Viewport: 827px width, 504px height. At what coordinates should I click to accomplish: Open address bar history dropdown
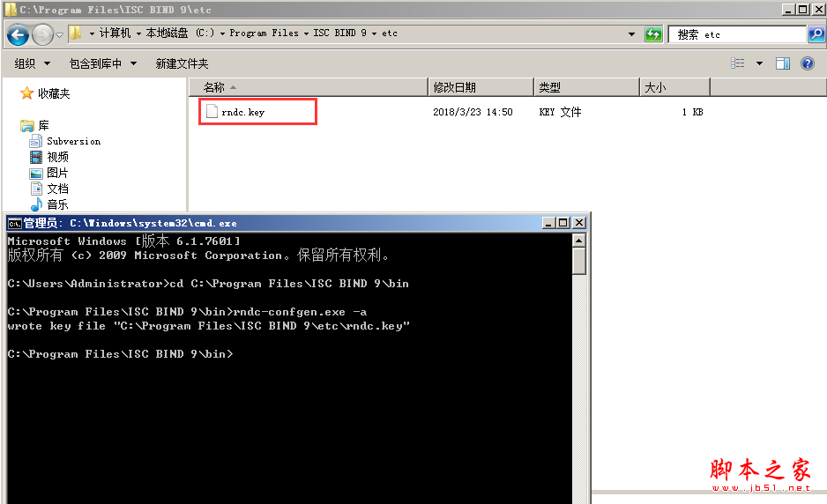tap(631, 34)
